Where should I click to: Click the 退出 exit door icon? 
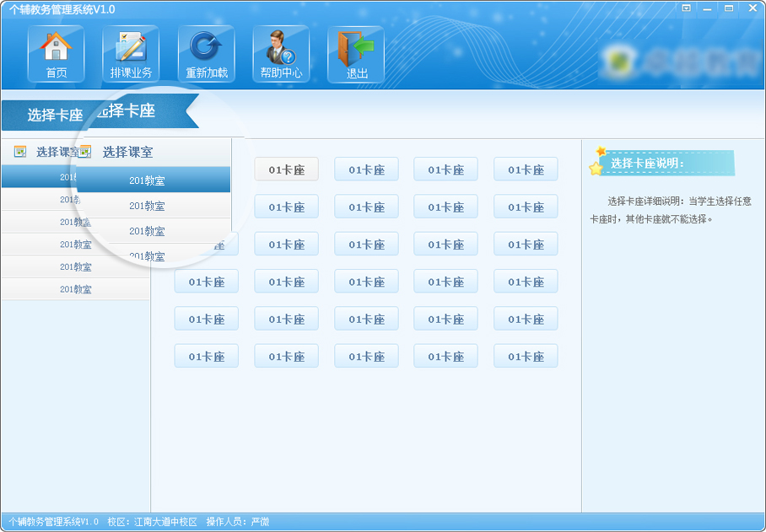tap(356, 54)
